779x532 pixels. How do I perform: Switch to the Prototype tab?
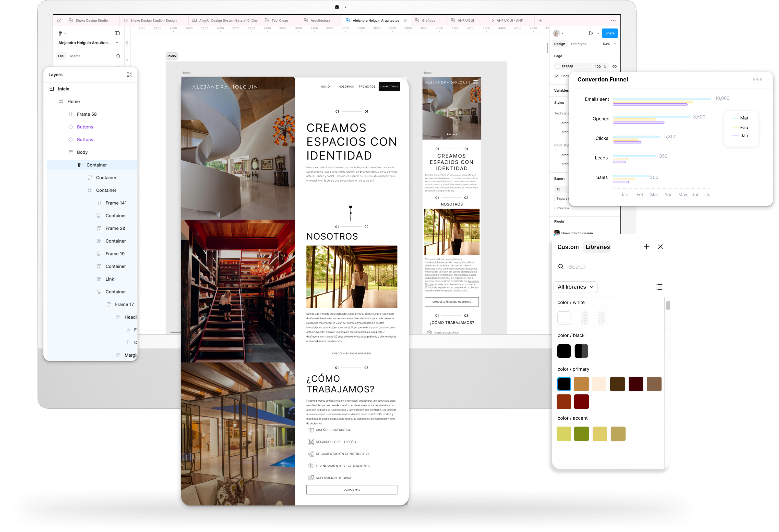579,44
